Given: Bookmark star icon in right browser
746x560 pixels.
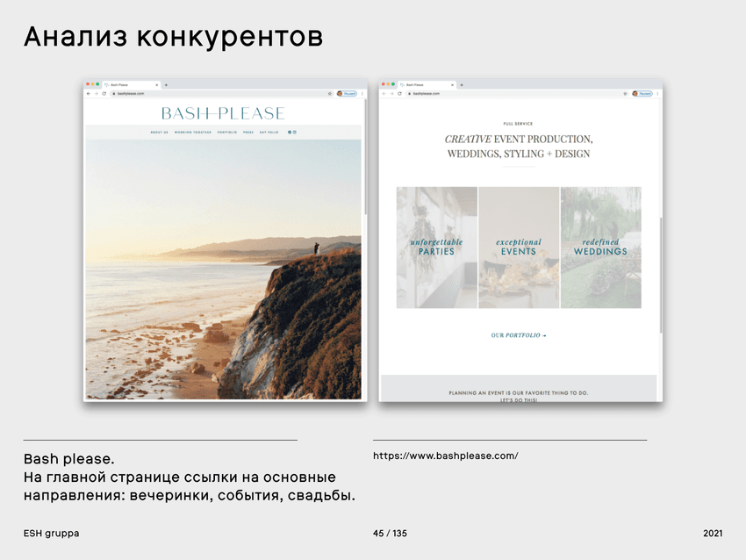Looking at the screenshot, I should 627,93.
